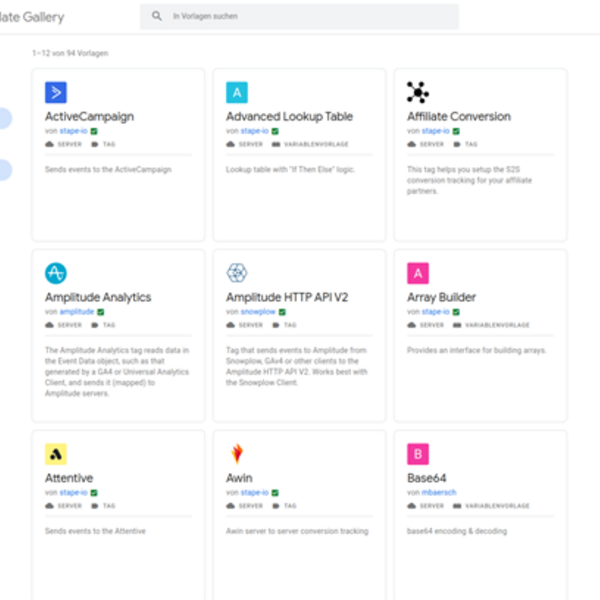The height and width of the screenshot is (600, 600).
Task: Click the Advanced Lookup Table icon
Action: 237,93
